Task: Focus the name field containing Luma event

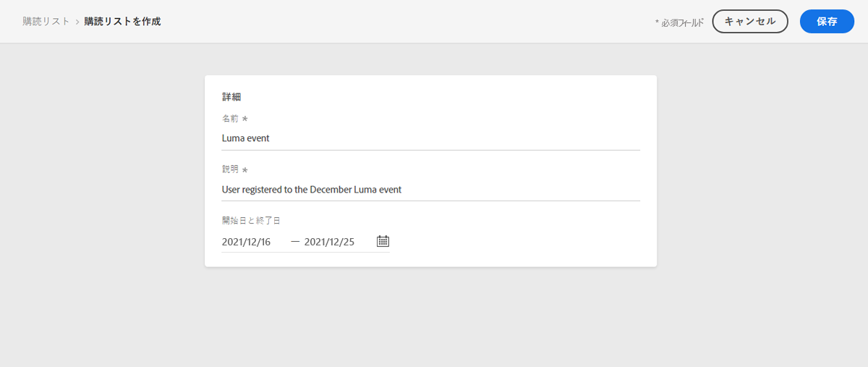Action: pyautogui.click(x=431, y=138)
